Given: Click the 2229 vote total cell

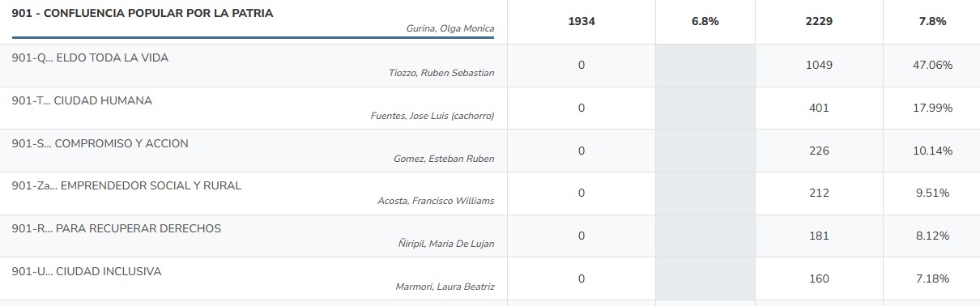Looking at the screenshot, I should click(x=819, y=22).
